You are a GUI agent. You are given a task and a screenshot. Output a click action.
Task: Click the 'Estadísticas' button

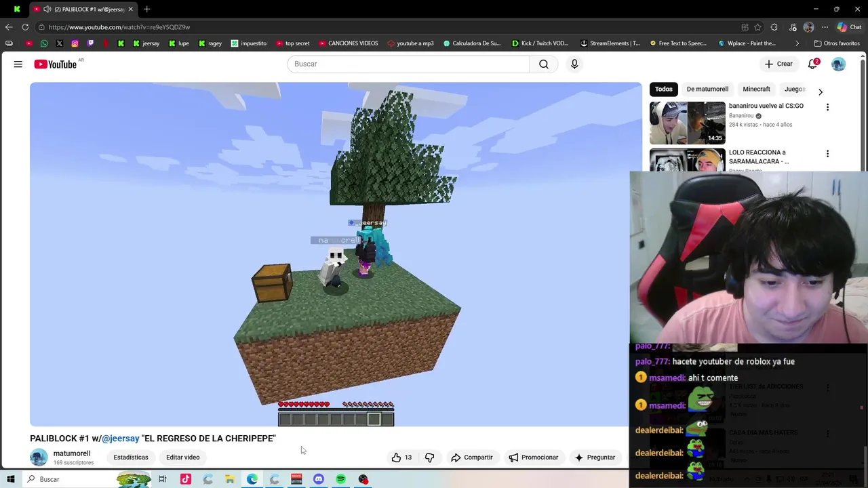click(131, 457)
